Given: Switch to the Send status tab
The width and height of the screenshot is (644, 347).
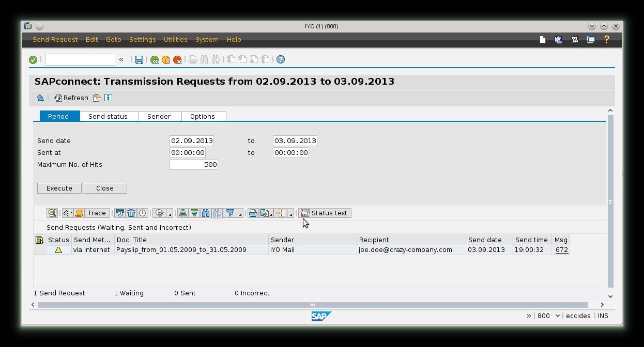Looking at the screenshot, I should point(109,116).
